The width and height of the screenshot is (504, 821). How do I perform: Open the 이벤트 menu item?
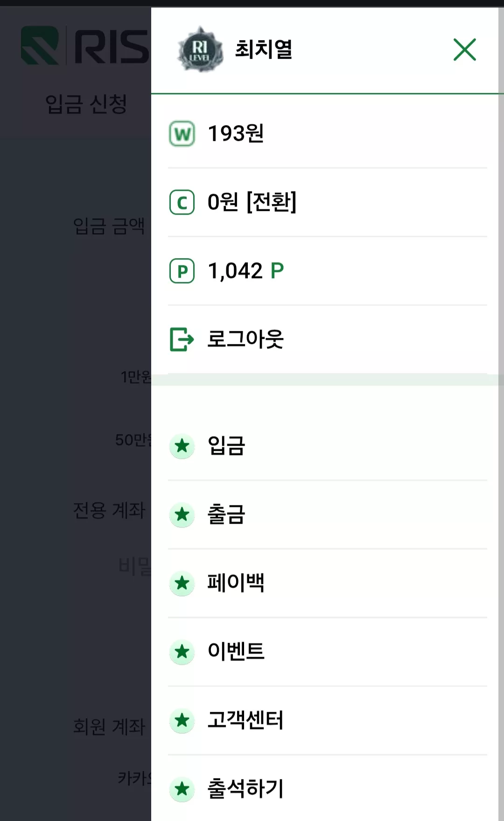(x=328, y=652)
